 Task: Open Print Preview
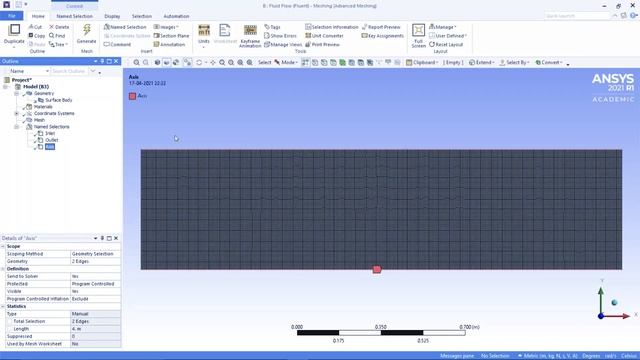coord(322,44)
